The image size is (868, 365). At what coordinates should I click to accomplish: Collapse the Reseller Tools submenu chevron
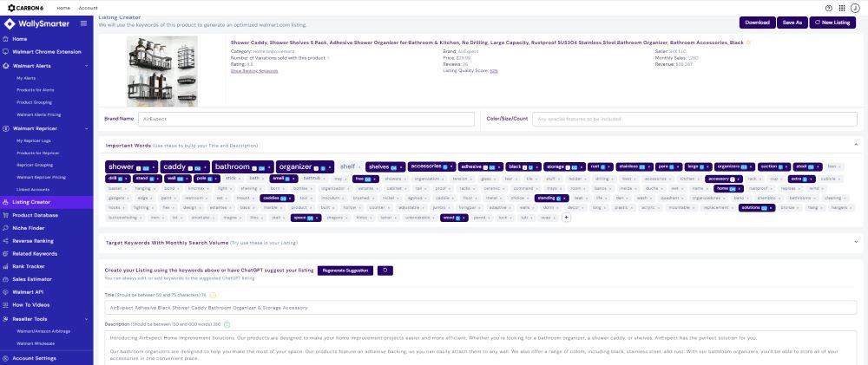tap(86, 319)
